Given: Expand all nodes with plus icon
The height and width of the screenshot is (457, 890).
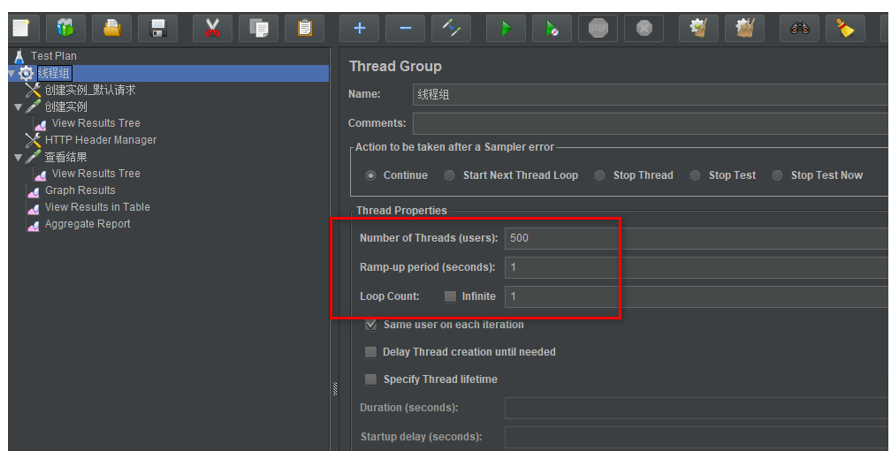Looking at the screenshot, I should (x=359, y=28).
